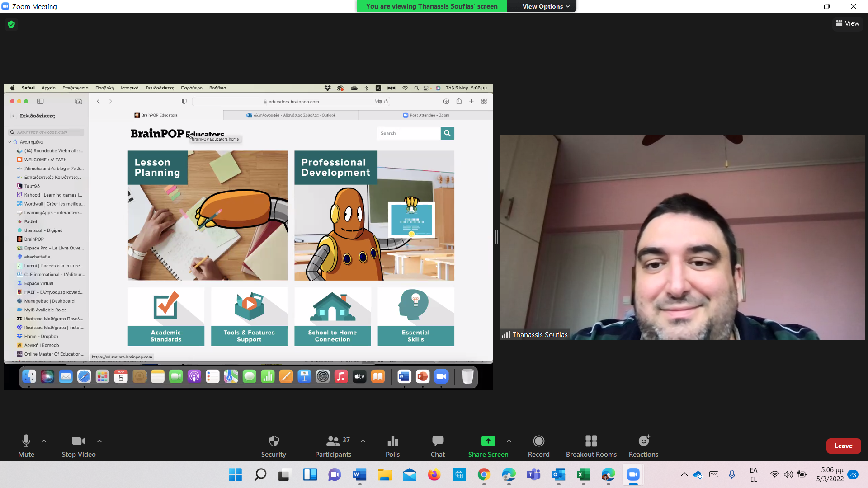
Task: Expand video options arrow next to Stop Video
Action: pos(99,441)
